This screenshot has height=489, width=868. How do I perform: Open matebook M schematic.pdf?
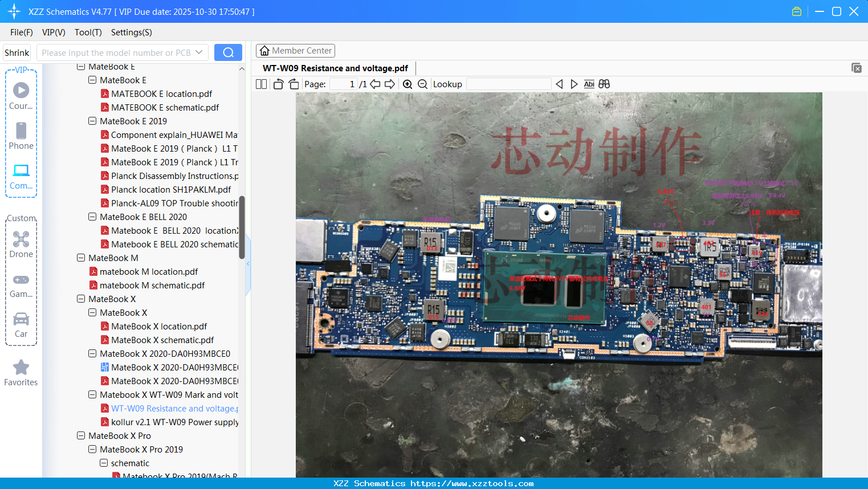146,286
